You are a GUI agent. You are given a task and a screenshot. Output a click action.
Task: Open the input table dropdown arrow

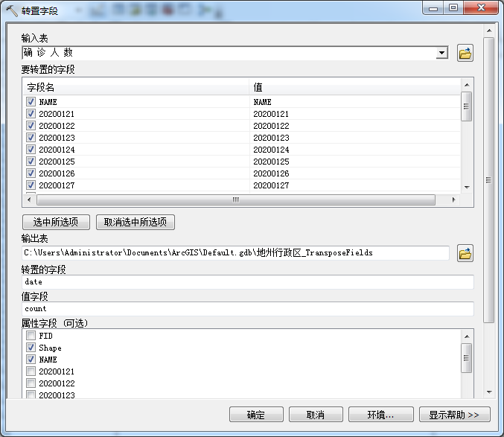(x=442, y=53)
